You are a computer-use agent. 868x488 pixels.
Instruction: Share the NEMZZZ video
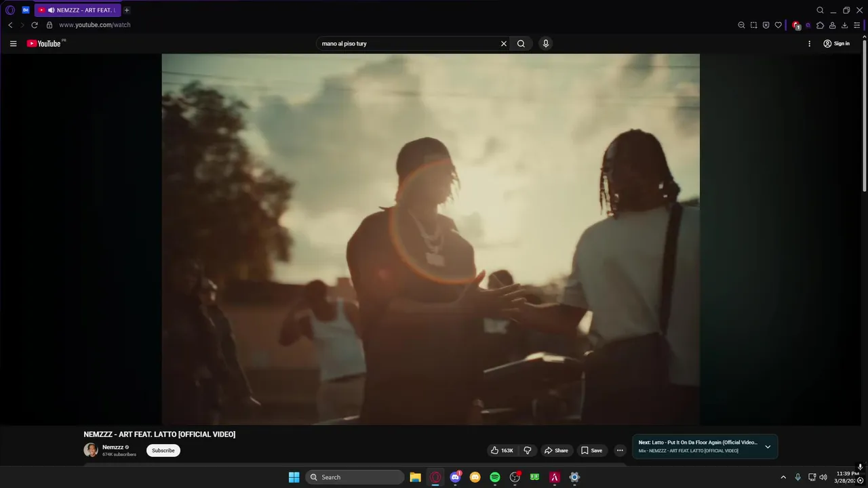557,450
